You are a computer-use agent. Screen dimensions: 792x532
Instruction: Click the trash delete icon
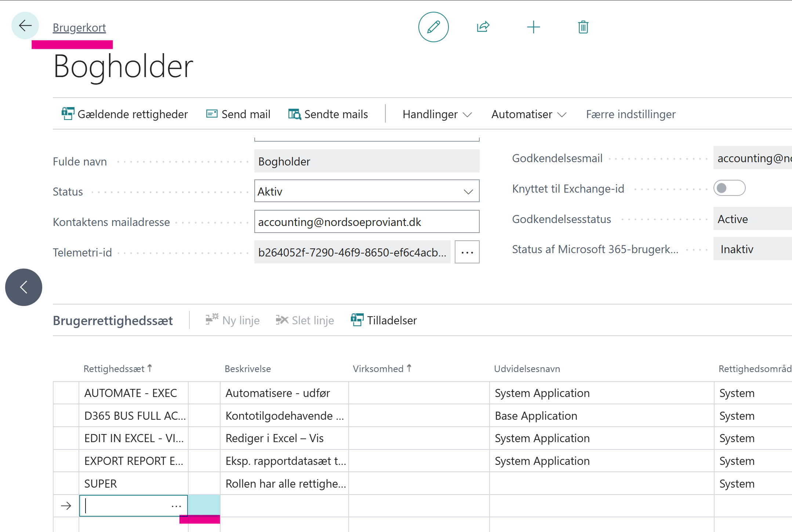(x=583, y=27)
